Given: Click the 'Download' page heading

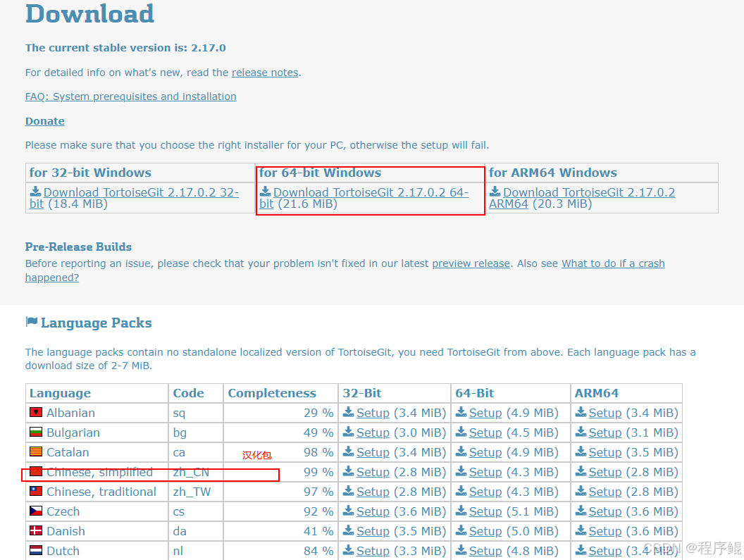Looking at the screenshot, I should coord(89,13).
